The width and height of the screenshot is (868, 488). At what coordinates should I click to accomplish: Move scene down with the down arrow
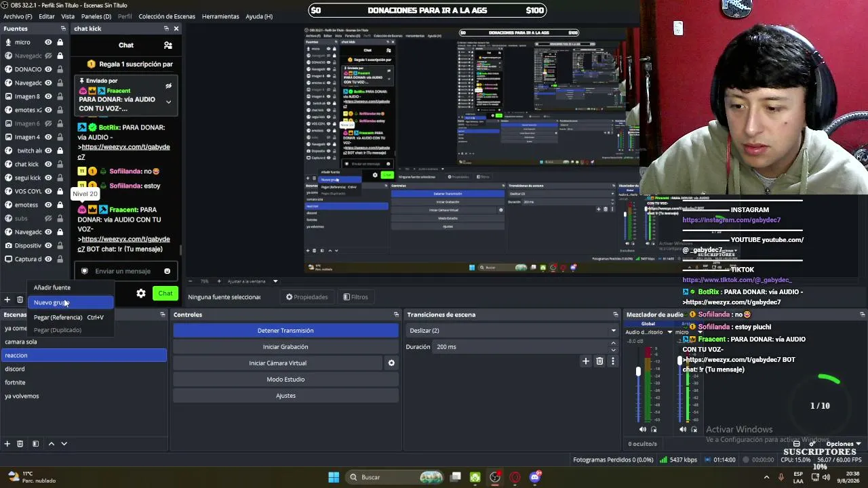tap(64, 444)
